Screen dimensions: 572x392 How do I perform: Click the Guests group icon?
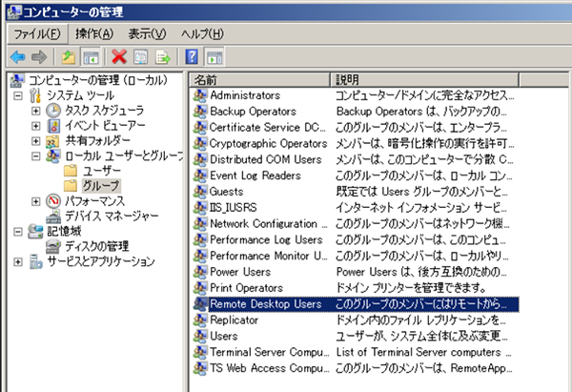coord(200,192)
